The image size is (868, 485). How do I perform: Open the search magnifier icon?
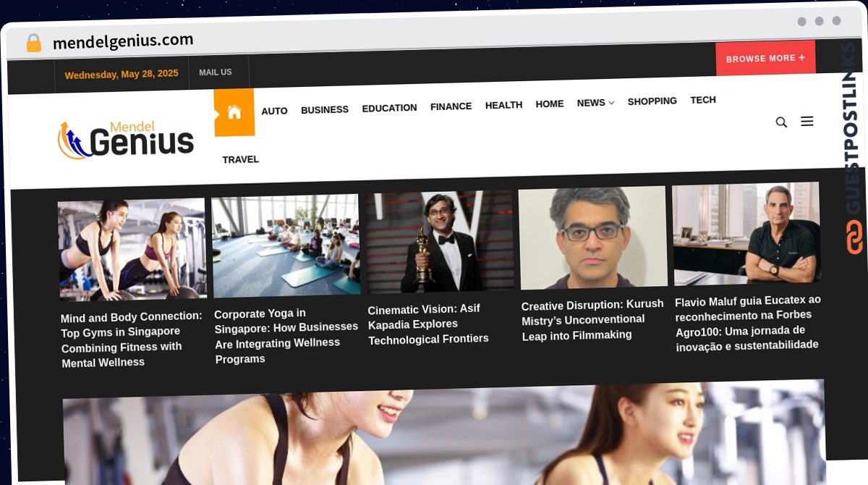tap(781, 122)
